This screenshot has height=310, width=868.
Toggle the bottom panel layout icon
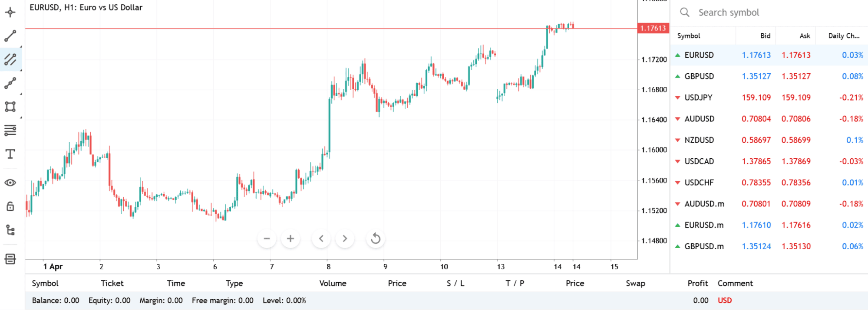pos(10,259)
